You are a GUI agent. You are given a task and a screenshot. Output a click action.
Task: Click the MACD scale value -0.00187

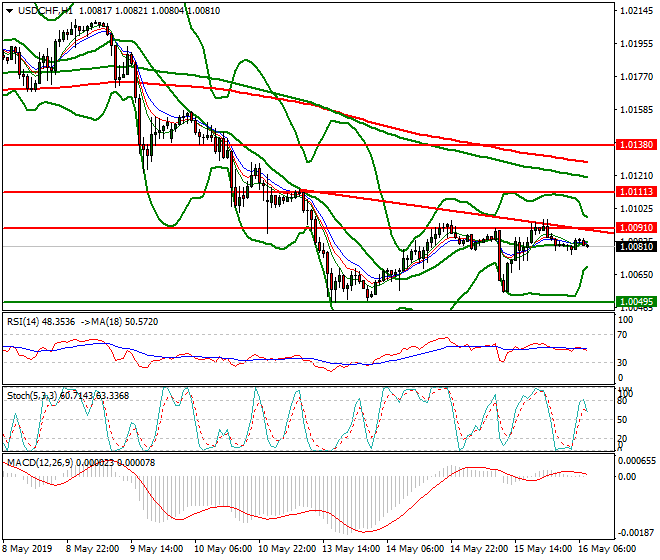[636, 533]
